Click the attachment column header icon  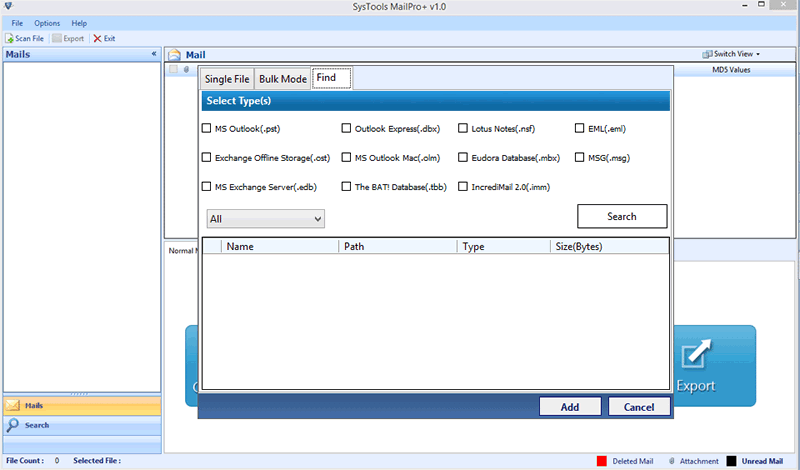tap(186, 69)
